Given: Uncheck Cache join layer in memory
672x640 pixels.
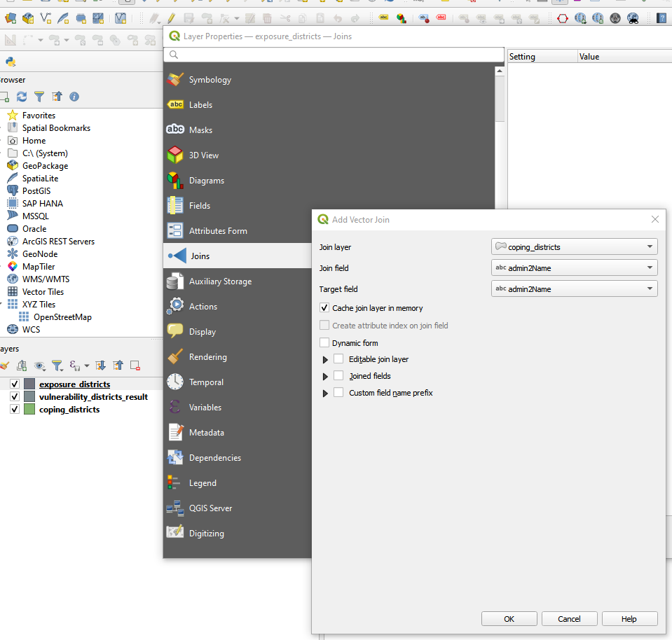Looking at the screenshot, I should (324, 308).
